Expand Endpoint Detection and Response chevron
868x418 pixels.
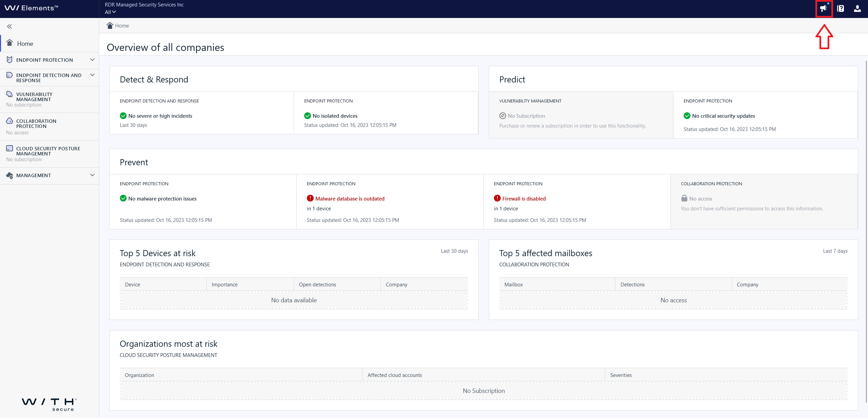pyautogui.click(x=92, y=75)
